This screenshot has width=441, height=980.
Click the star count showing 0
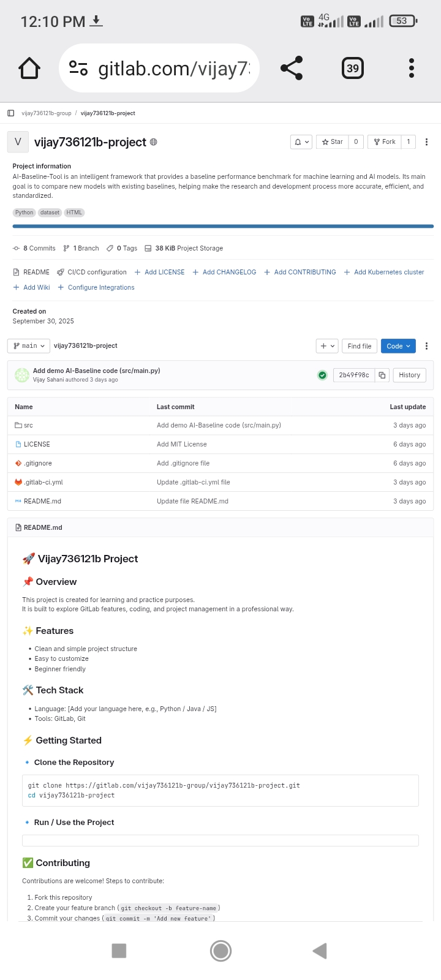(356, 142)
